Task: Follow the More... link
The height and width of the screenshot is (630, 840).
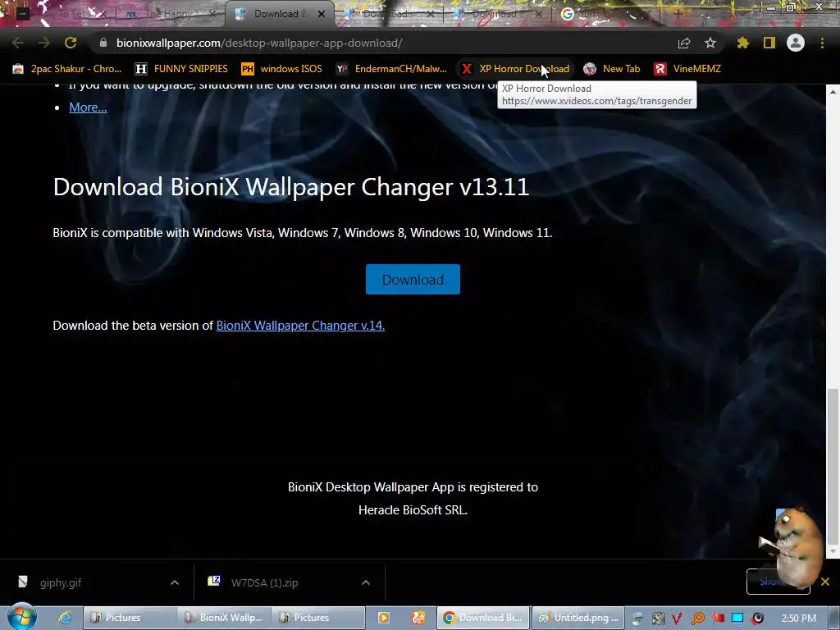Action: click(x=88, y=107)
